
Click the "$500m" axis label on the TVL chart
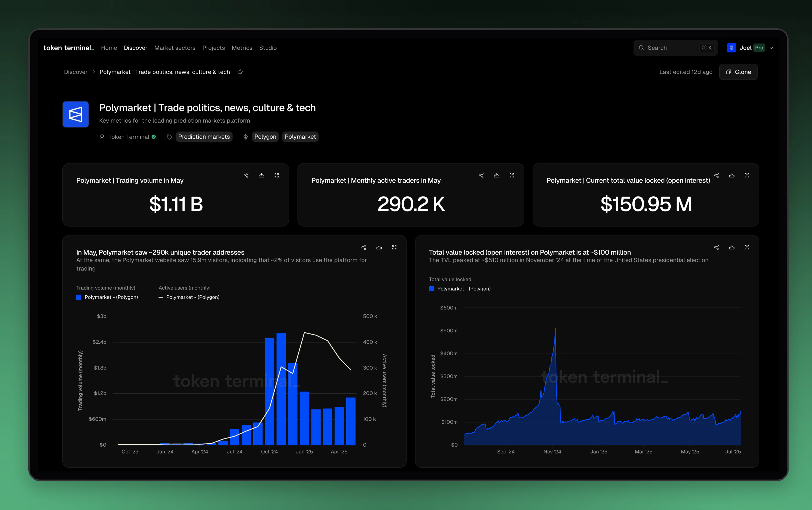449,331
